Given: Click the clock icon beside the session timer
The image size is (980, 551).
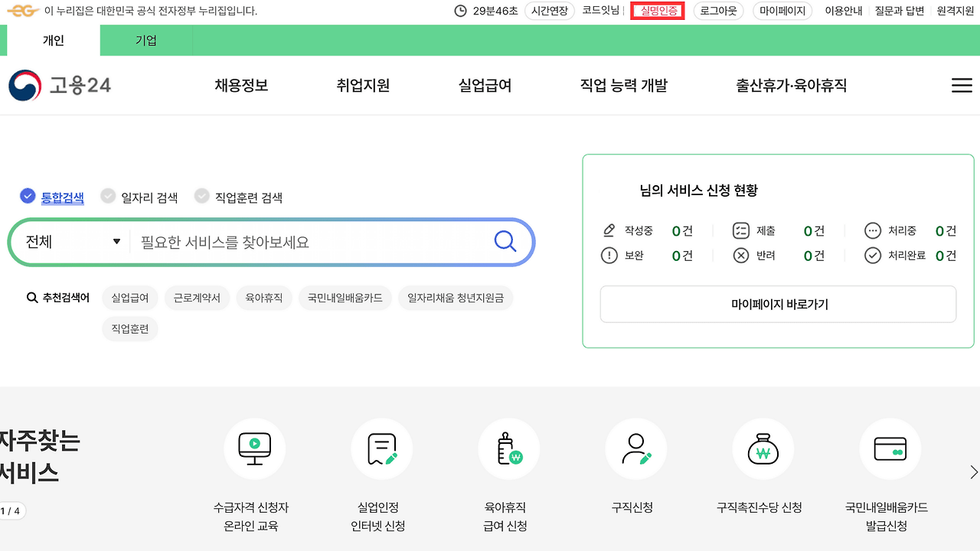Looking at the screenshot, I should [460, 11].
